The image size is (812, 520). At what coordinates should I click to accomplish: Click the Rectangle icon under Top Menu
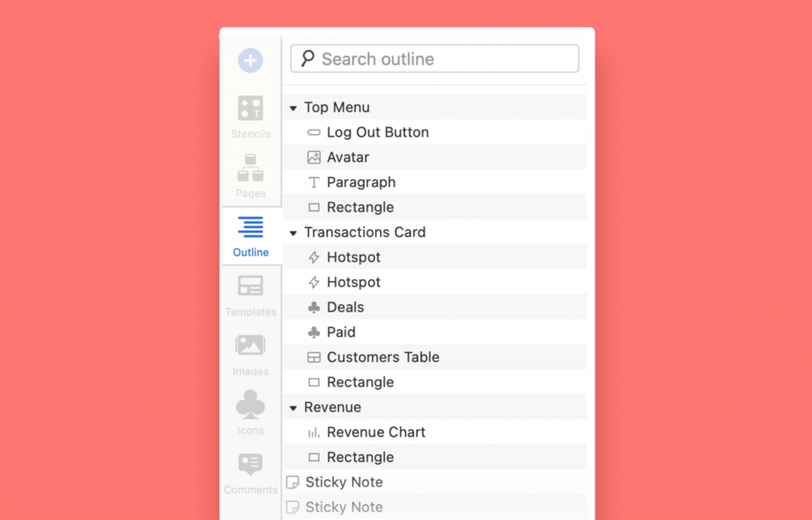point(314,208)
